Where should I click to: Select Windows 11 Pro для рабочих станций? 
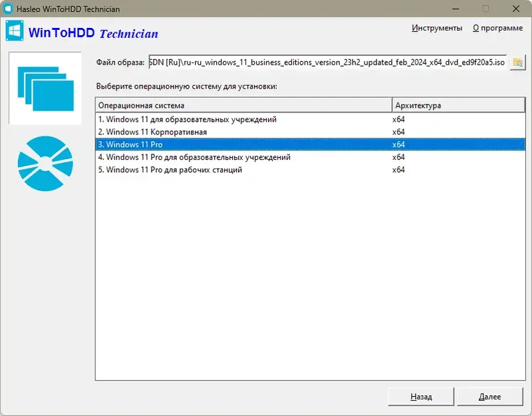click(310, 170)
